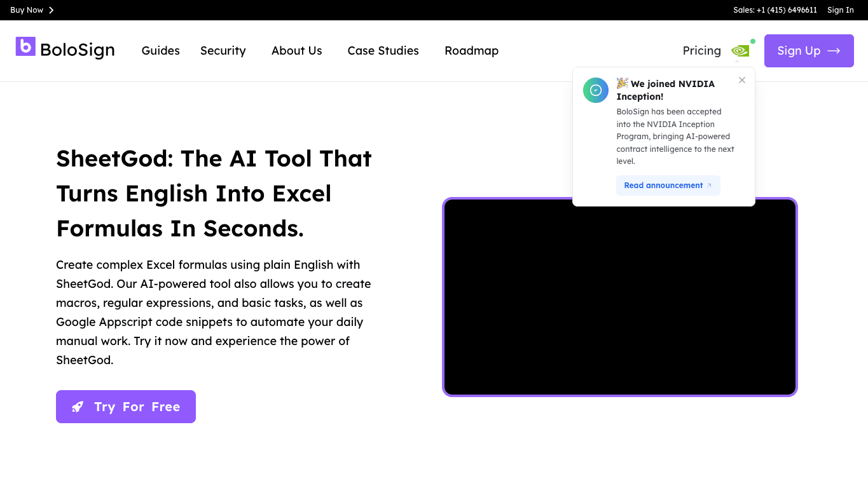Click the BoloSign wordmark text
Image resolution: width=868 pixels, height=488 pixels.
(78, 50)
